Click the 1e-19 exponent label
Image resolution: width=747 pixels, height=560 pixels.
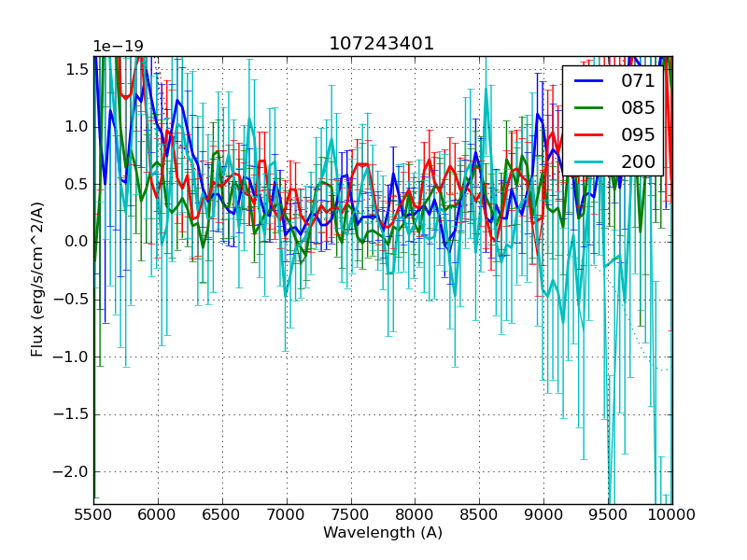point(118,47)
